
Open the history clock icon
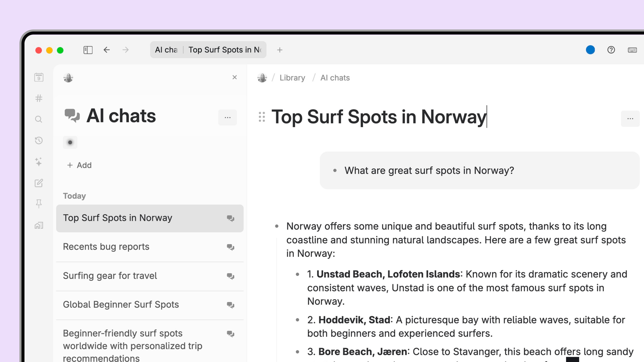pos(39,140)
